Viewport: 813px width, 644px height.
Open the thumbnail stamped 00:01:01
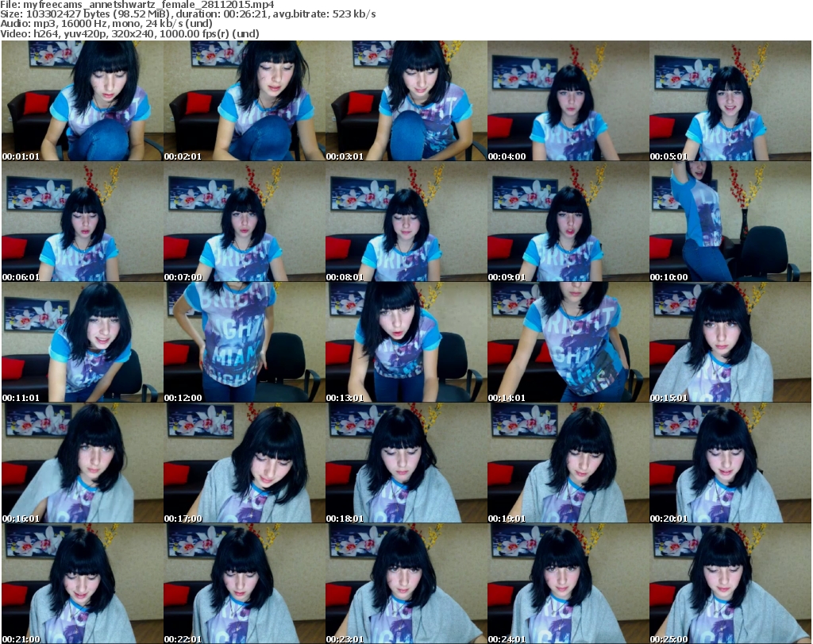coord(83,101)
